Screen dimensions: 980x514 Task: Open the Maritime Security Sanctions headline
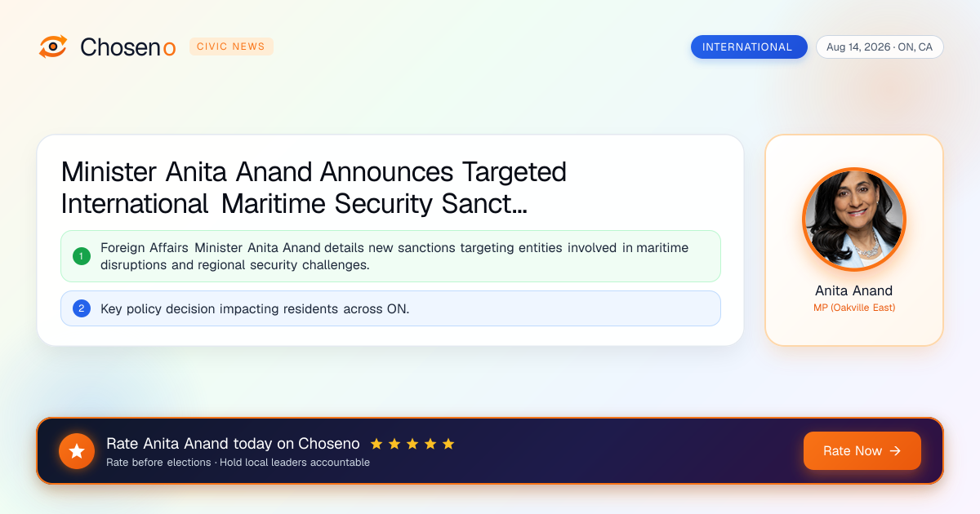tap(314, 188)
